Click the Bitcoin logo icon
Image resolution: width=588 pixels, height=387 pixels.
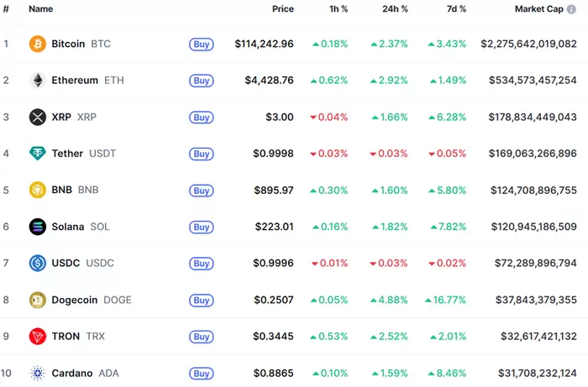tap(37, 44)
